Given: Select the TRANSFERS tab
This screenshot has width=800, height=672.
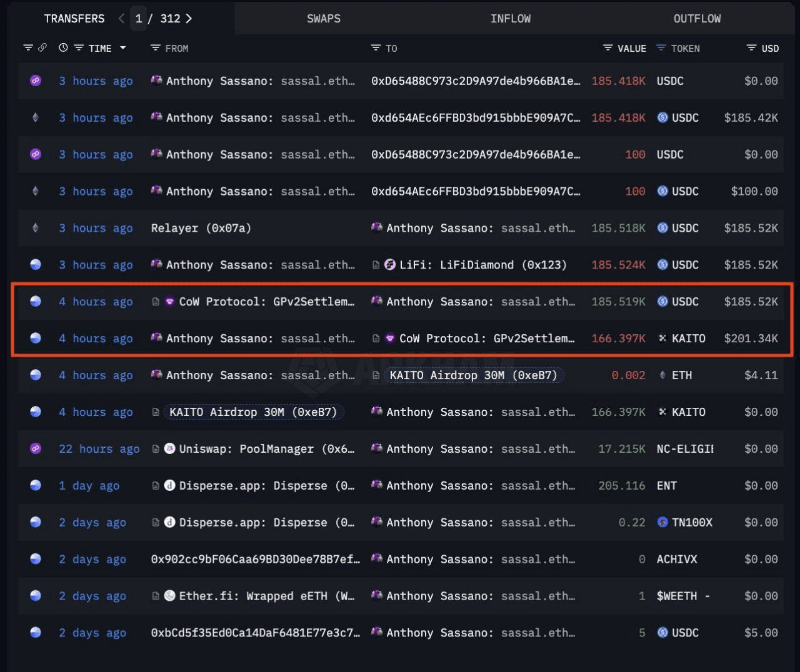Looking at the screenshot, I should (74, 19).
